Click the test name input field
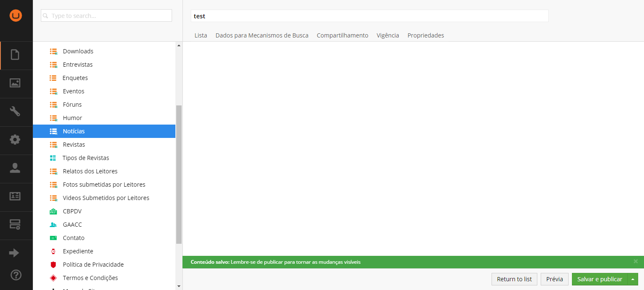The image size is (644, 290). tap(369, 16)
